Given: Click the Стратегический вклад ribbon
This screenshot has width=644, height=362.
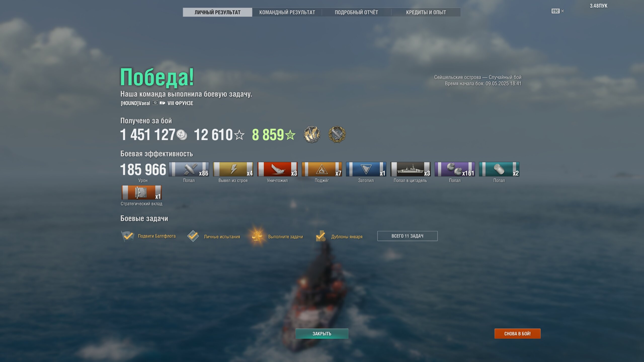Looking at the screenshot, I should pos(141,193).
